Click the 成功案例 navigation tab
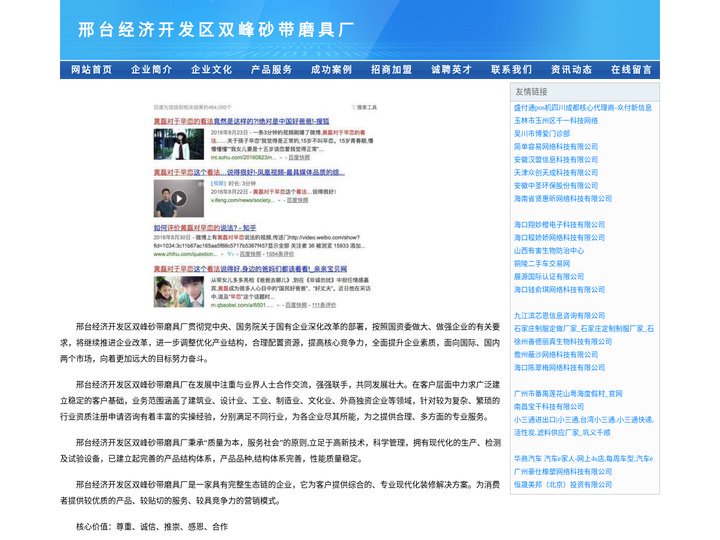The width and height of the screenshot is (720, 540). (332, 70)
